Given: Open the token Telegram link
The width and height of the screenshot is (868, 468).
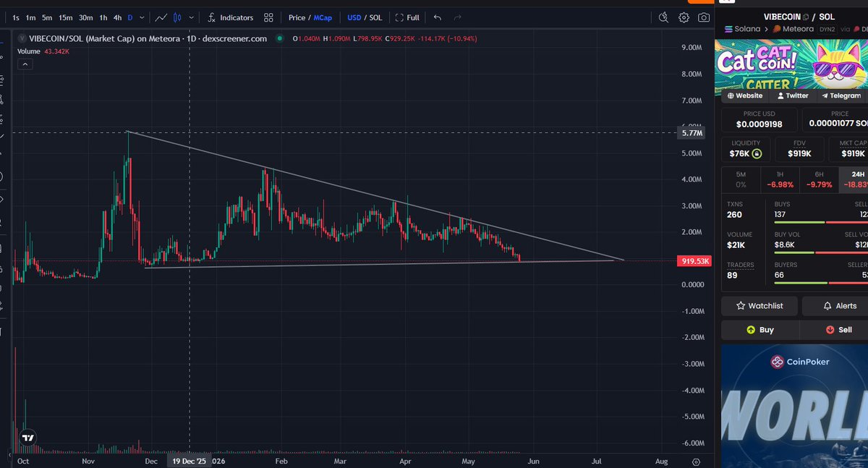Looking at the screenshot, I should (x=841, y=95).
